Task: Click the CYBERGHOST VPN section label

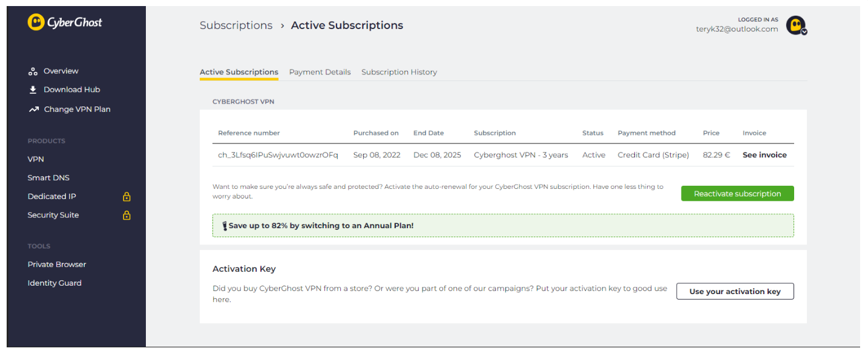Action: point(243,102)
